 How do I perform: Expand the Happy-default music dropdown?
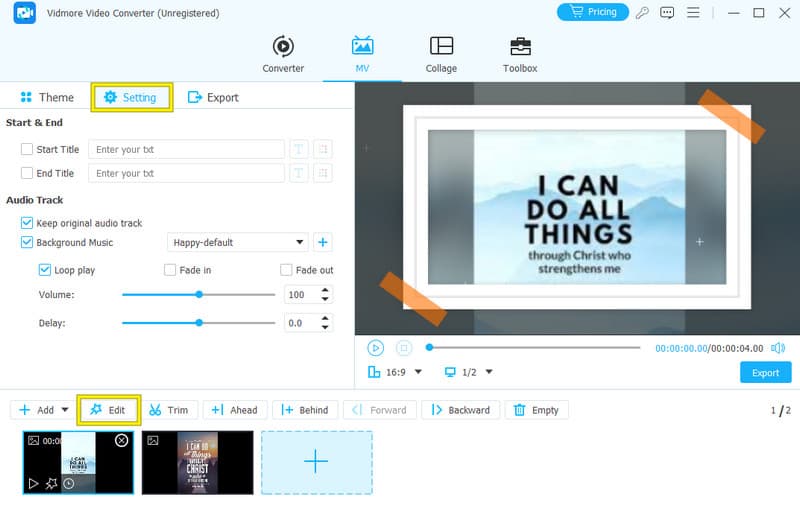pyautogui.click(x=300, y=243)
